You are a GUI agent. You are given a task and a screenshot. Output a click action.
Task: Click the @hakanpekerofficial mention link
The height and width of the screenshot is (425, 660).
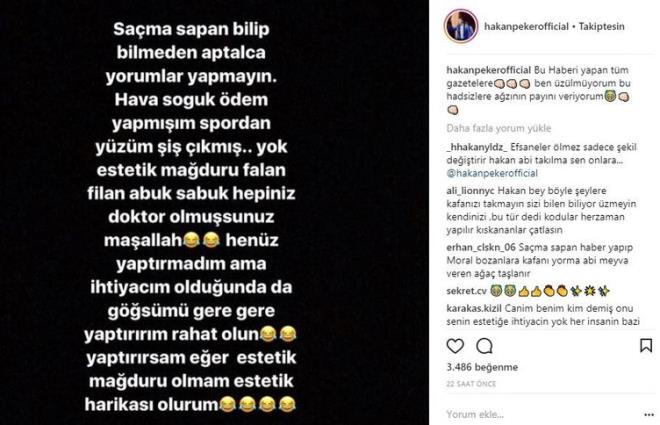point(492,173)
